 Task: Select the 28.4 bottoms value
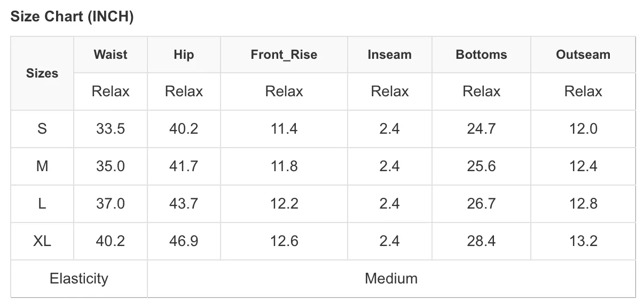pos(481,241)
